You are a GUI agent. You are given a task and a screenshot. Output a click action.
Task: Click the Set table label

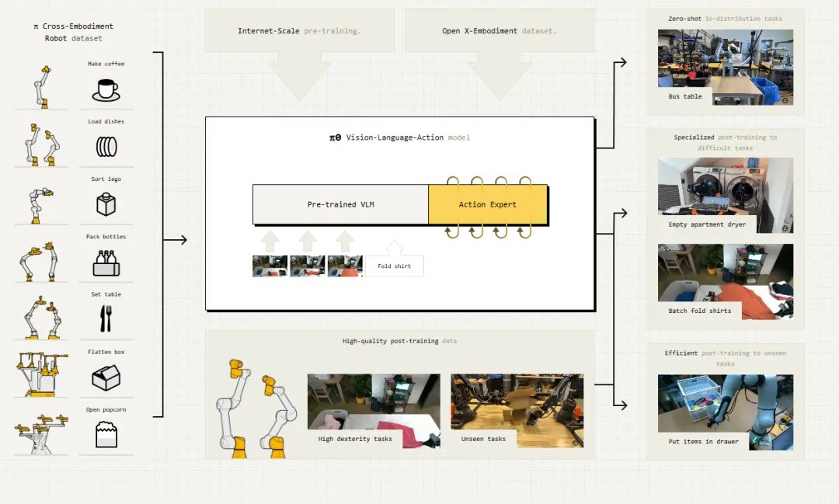[x=106, y=294]
